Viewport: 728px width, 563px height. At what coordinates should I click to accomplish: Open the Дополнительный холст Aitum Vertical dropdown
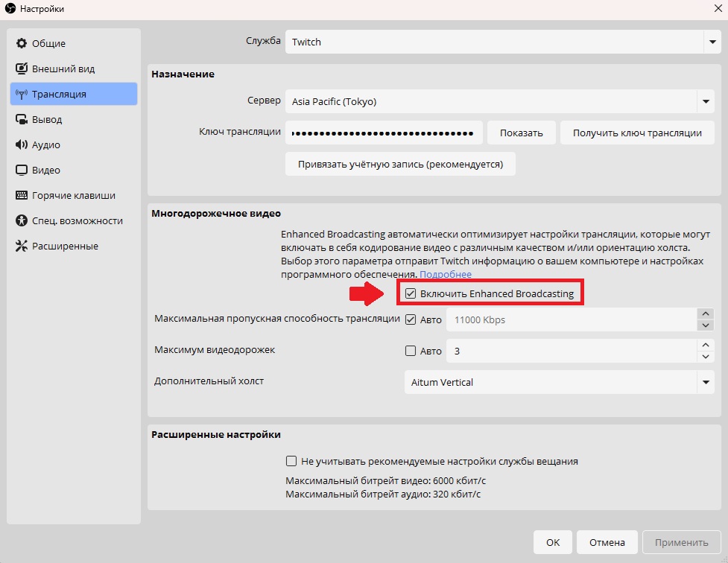[x=560, y=382]
